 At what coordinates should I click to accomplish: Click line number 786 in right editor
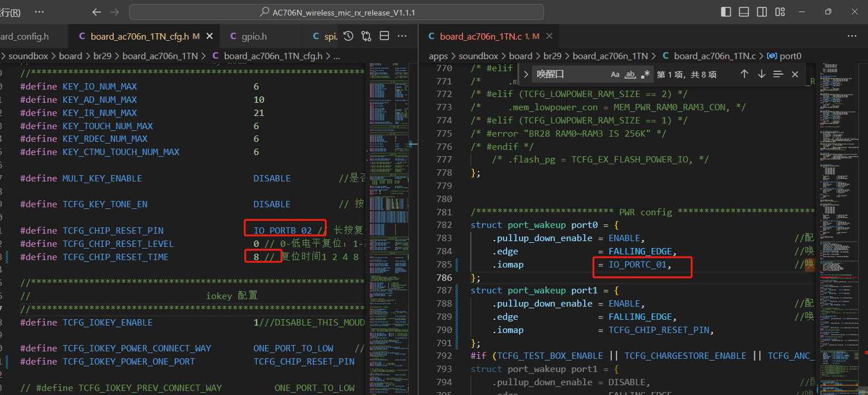445,278
